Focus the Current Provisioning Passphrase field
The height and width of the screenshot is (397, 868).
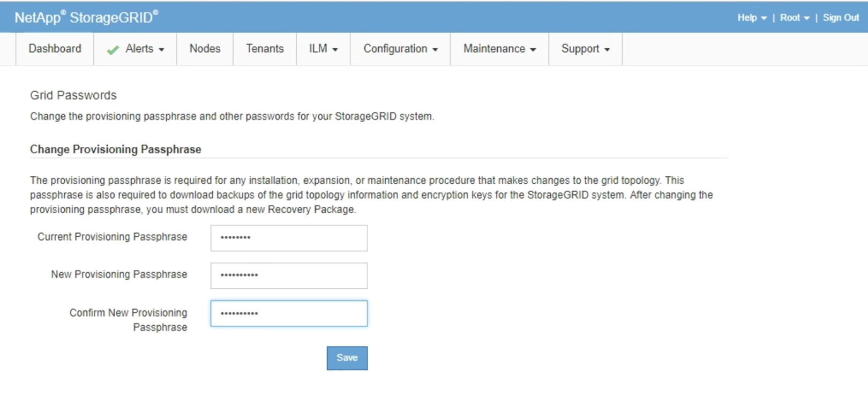[x=289, y=238]
